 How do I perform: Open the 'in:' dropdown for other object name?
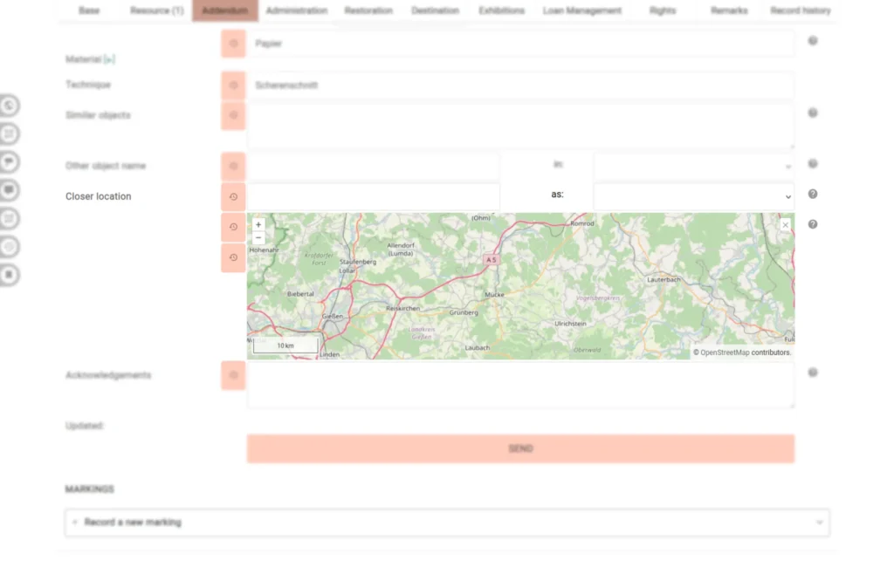pos(694,167)
